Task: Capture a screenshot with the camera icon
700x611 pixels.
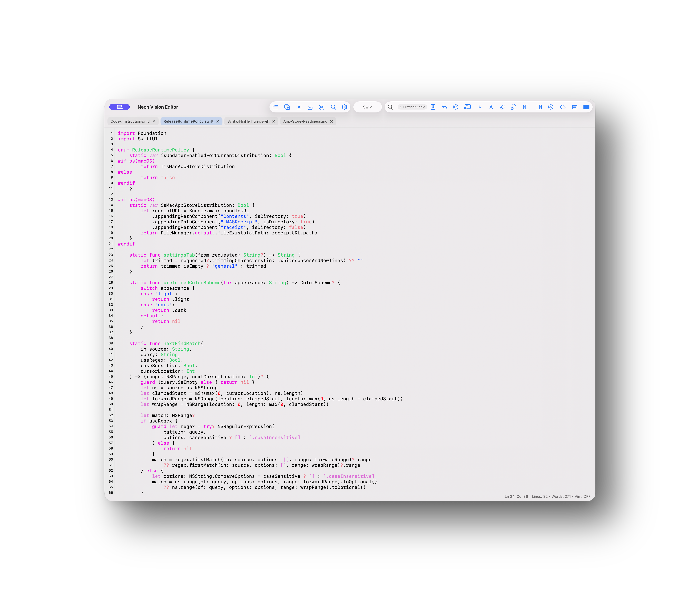Action: [x=322, y=107]
